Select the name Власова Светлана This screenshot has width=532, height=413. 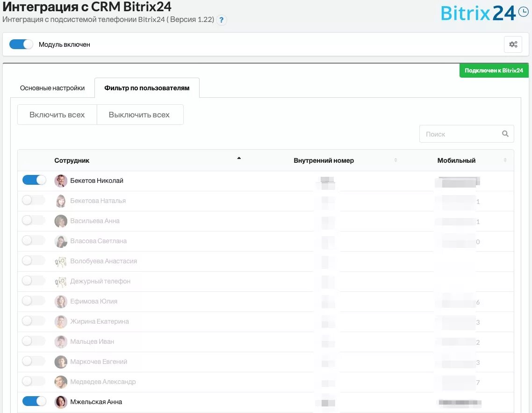98,241
